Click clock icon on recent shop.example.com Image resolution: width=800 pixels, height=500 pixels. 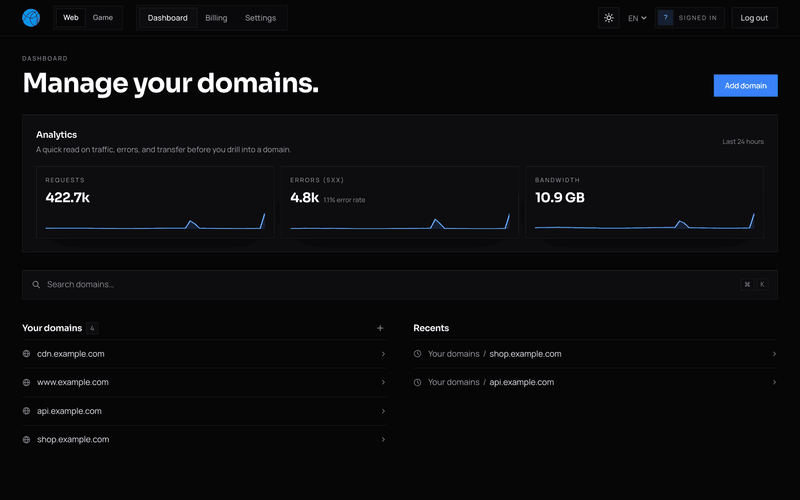417,354
